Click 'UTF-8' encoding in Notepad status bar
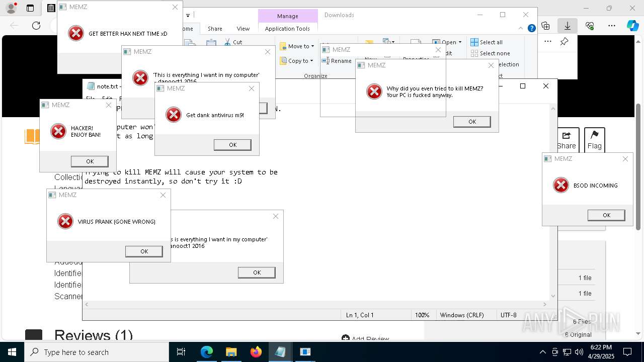 pos(509,315)
